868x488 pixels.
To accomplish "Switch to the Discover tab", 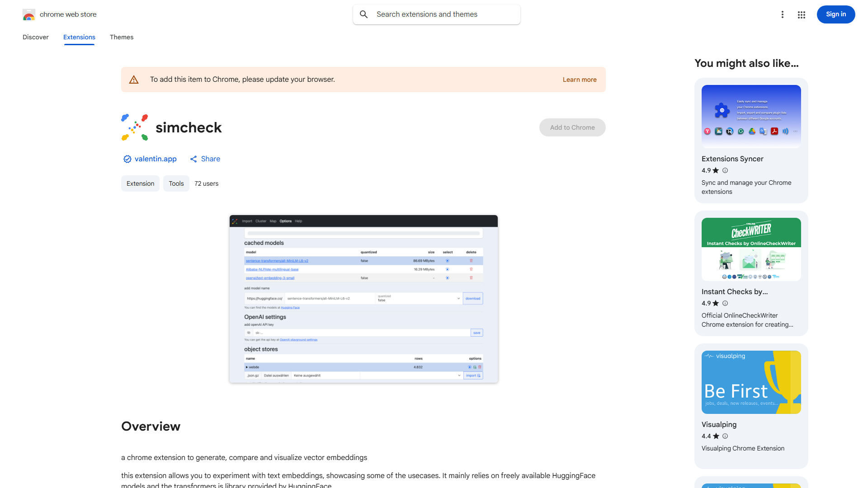I will pyautogui.click(x=36, y=37).
